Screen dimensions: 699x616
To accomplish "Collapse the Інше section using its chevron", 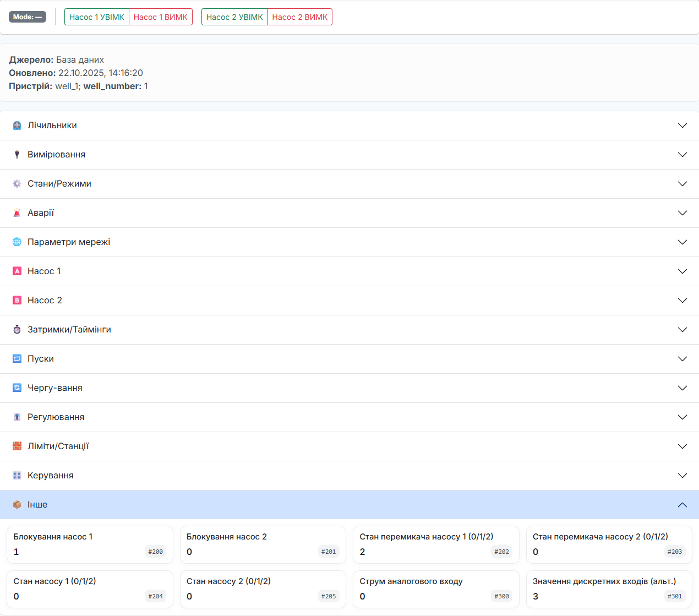I will point(682,505).
